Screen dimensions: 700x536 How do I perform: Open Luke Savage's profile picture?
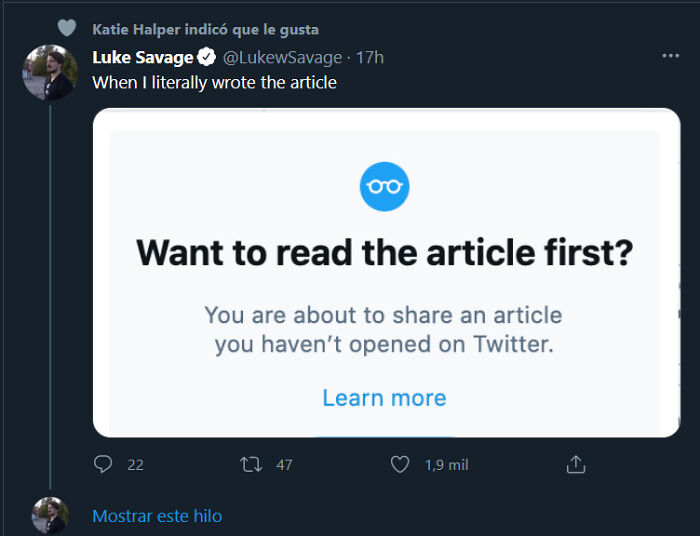tap(49, 72)
